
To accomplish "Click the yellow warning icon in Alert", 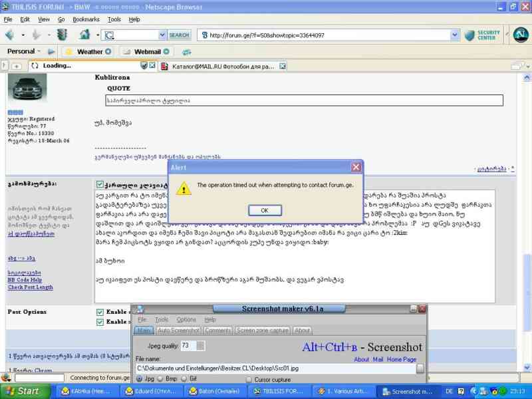I will [184, 189].
